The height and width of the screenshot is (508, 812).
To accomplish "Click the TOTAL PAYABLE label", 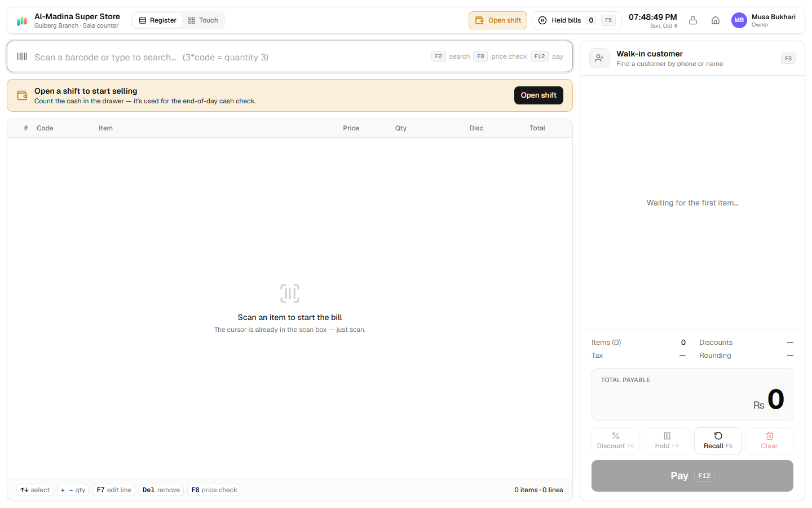I will tap(625, 380).
